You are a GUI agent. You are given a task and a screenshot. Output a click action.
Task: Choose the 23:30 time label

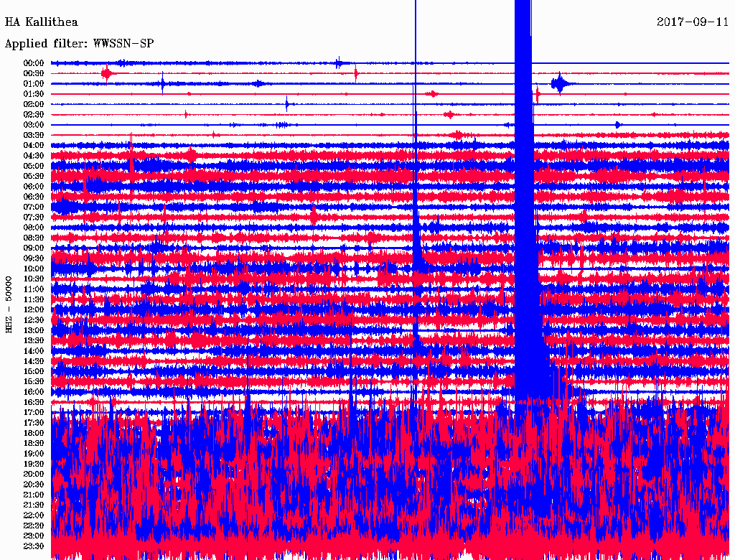[x=34, y=546]
